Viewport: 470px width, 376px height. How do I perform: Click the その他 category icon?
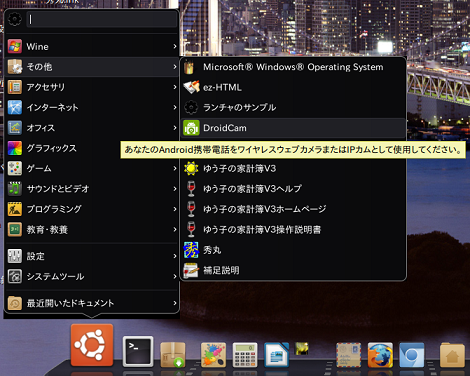point(15,67)
